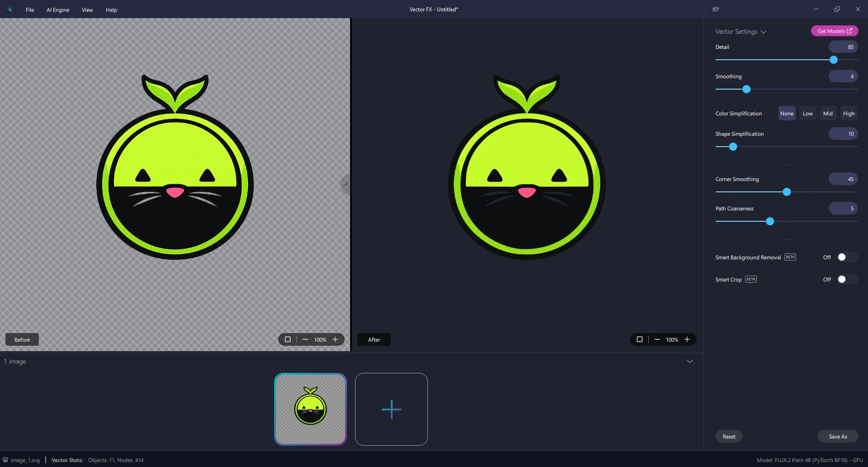This screenshot has height=467, width=868.
Task: Click the Detail value field
Action: (x=843, y=47)
